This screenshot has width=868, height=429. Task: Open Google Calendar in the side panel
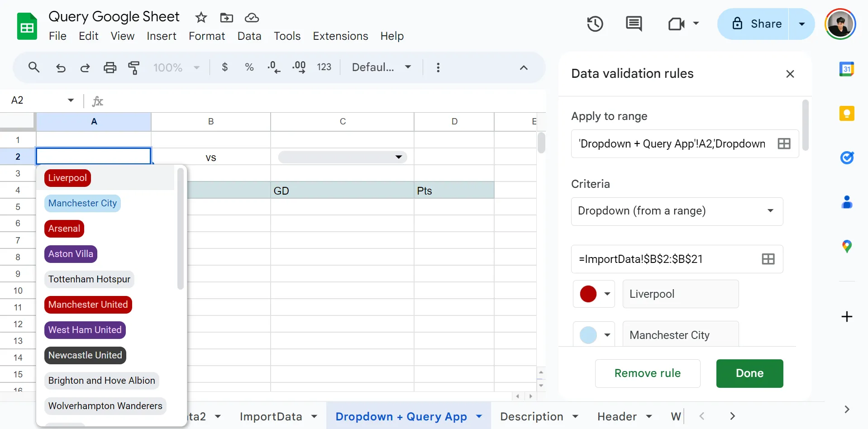click(847, 69)
